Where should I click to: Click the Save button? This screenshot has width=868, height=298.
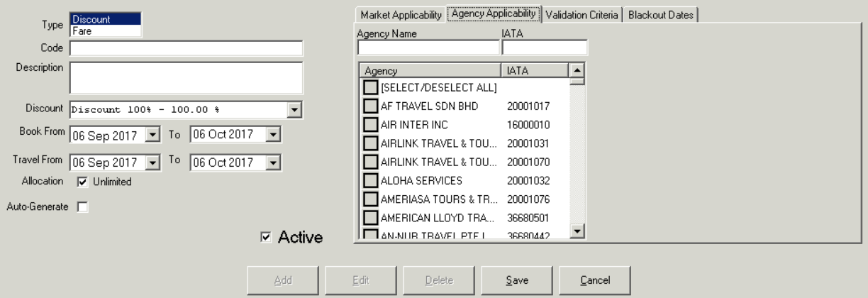[516, 281]
